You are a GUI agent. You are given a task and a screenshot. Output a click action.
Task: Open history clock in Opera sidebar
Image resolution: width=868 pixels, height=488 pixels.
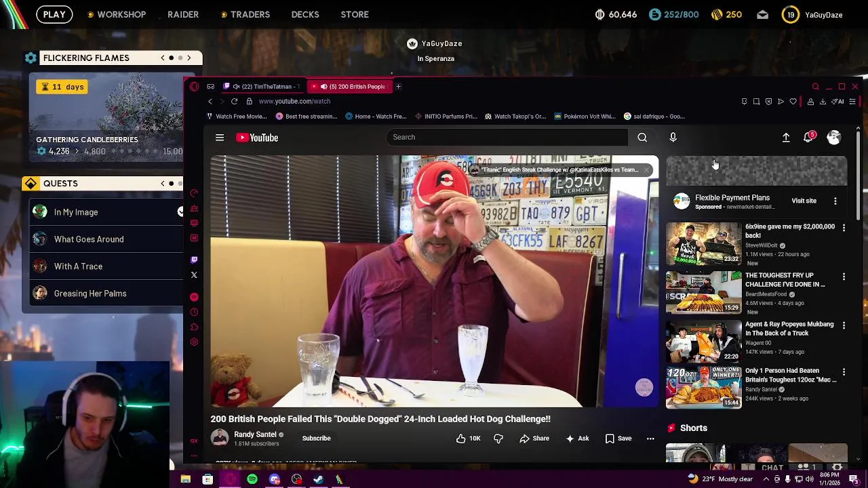[x=194, y=312]
